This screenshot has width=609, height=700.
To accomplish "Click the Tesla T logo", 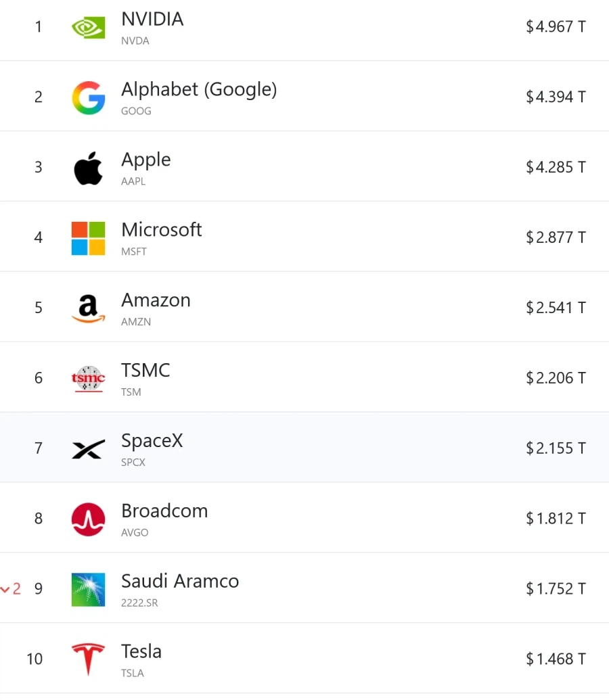I will coord(88,659).
